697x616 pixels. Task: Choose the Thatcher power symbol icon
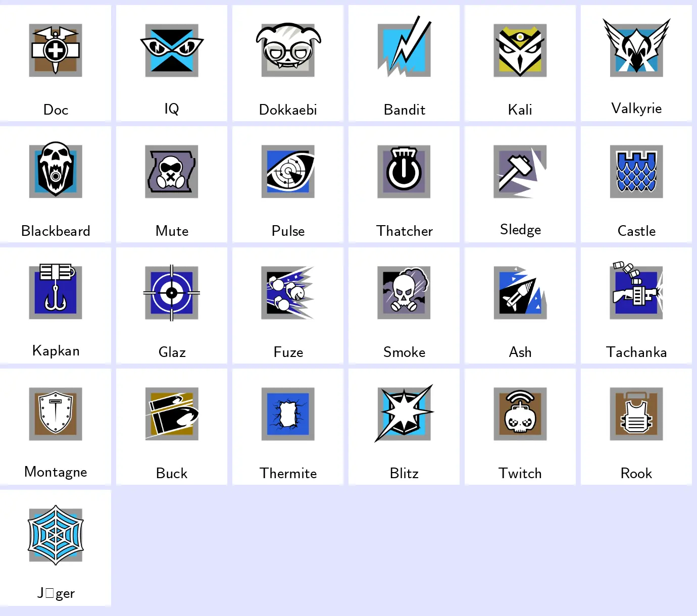click(x=404, y=171)
